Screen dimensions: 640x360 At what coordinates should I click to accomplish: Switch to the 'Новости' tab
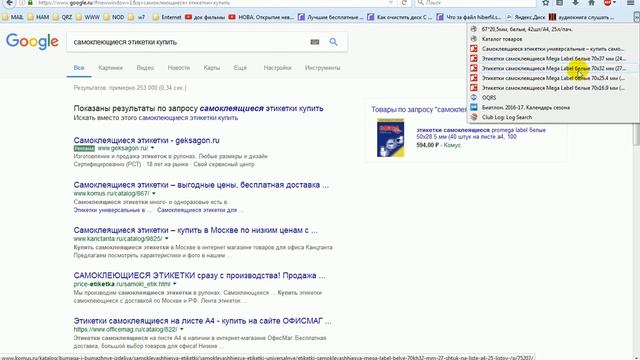tap(179, 68)
